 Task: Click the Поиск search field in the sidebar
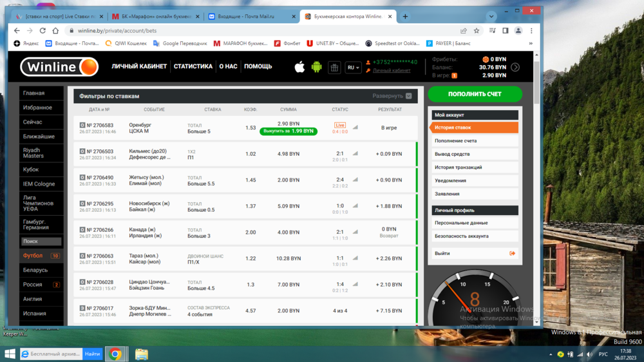[41, 242]
